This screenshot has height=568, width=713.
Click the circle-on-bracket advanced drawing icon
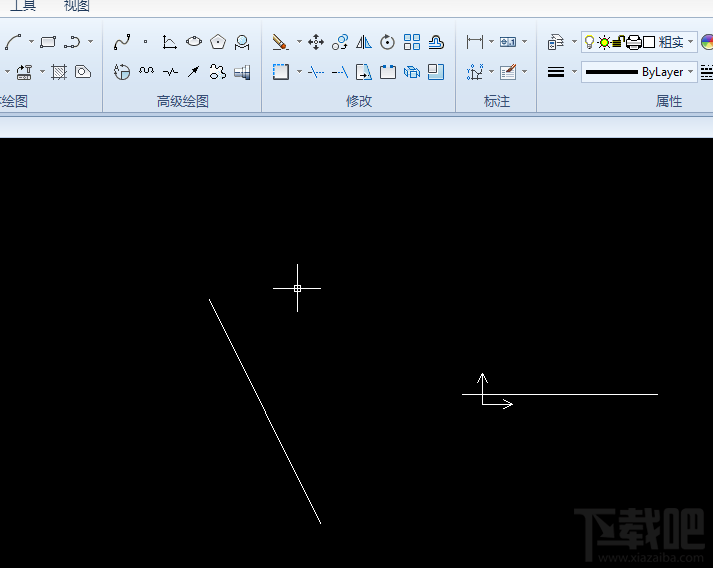coord(242,42)
